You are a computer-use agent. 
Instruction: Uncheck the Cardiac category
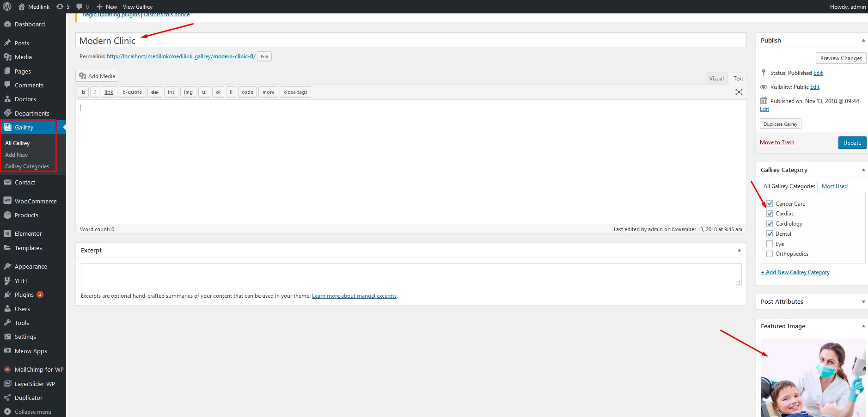point(770,214)
